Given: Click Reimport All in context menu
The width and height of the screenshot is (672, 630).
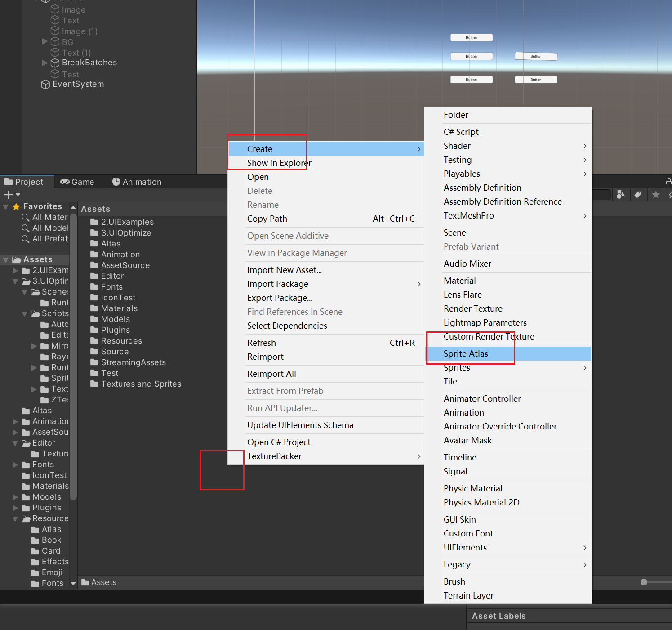Looking at the screenshot, I should tap(271, 374).
